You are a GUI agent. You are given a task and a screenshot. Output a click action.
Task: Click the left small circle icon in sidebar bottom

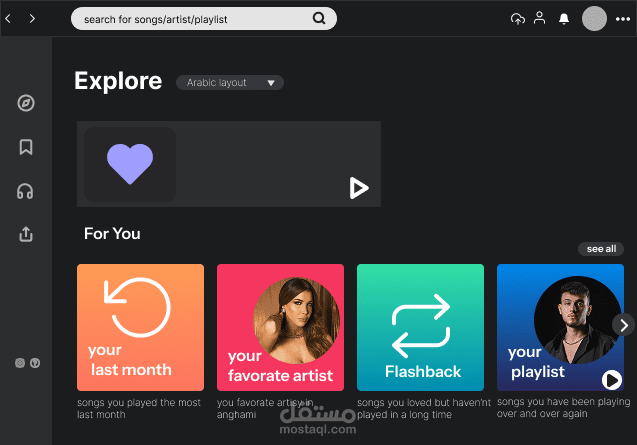(x=20, y=363)
